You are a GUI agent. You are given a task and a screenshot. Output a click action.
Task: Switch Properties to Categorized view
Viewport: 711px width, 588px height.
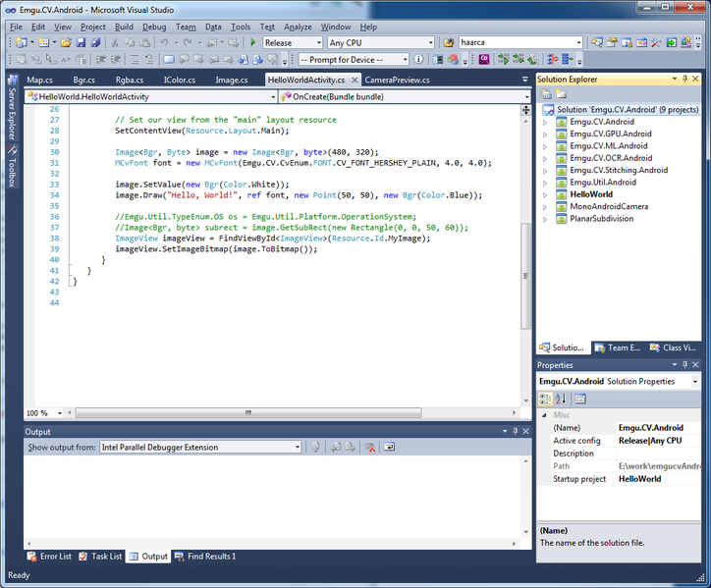click(x=545, y=399)
